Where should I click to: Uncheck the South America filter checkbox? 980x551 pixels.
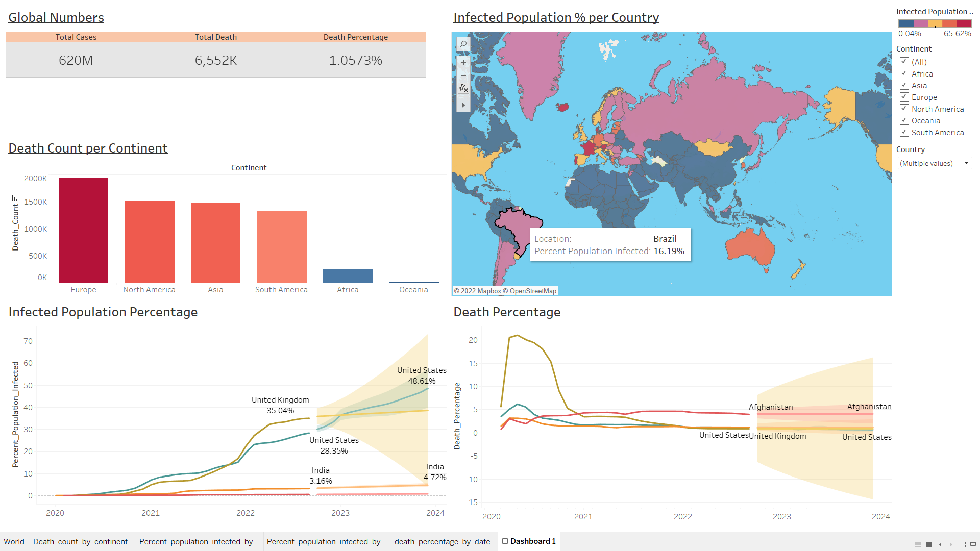pyautogui.click(x=904, y=132)
